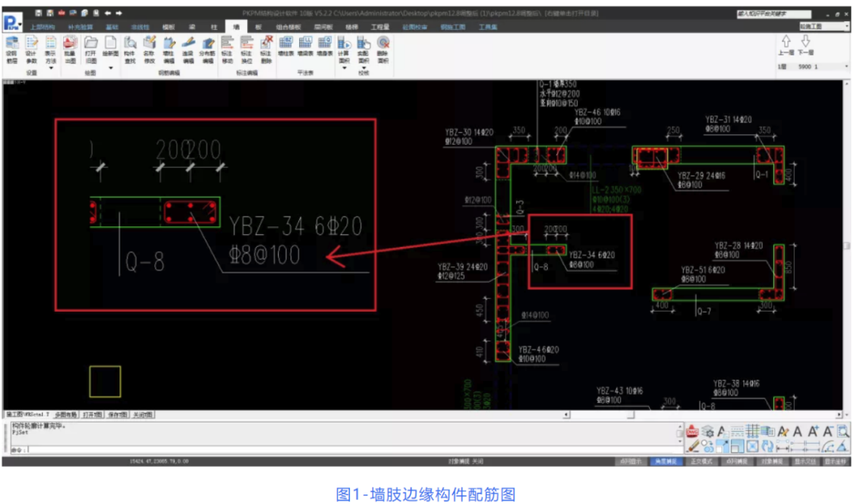Click the YBZ-31 14Φ20 label
Image resolution: width=855 pixels, height=504 pixels.
point(728,119)
